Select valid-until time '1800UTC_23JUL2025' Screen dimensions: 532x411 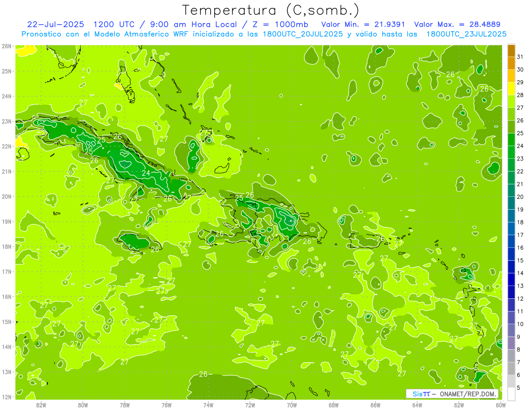(466, 34)
